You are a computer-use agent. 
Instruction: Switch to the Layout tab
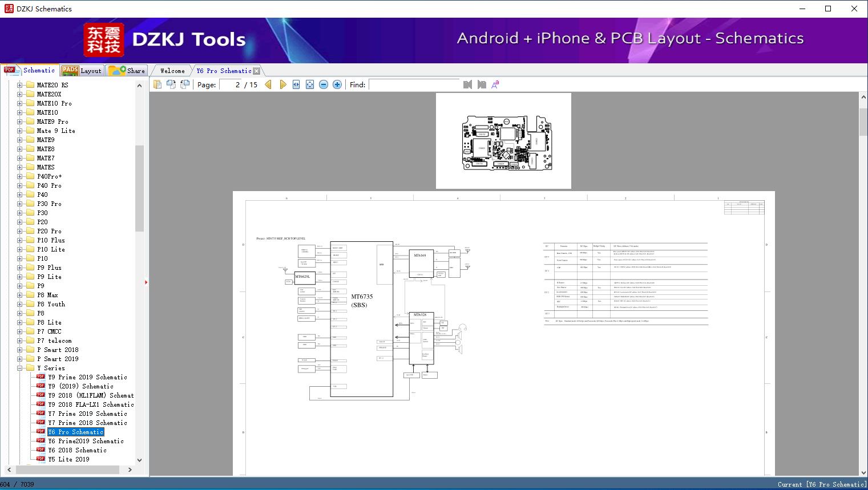(x=82, y=71)
